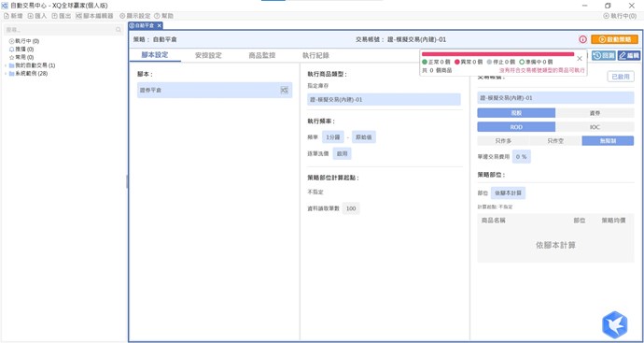Click the 匯入 import toolbar button
644x343 pixels.
pos(37,16)
